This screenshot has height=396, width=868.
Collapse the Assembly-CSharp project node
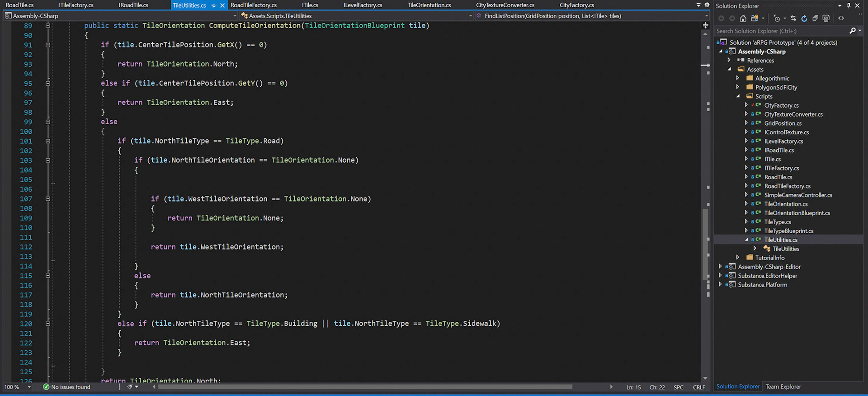(721, 51)
